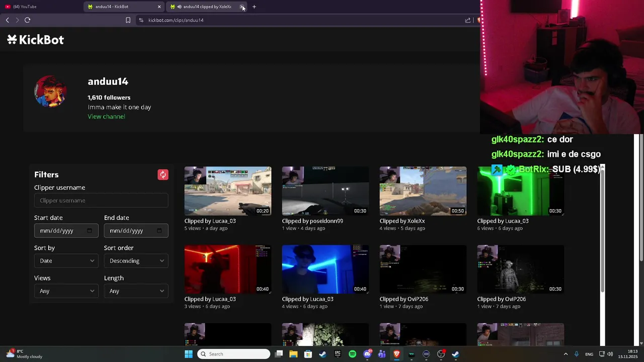The image size is (644, 362).
Task: Open Start date calendar picker icon
Action: (90, 231)
